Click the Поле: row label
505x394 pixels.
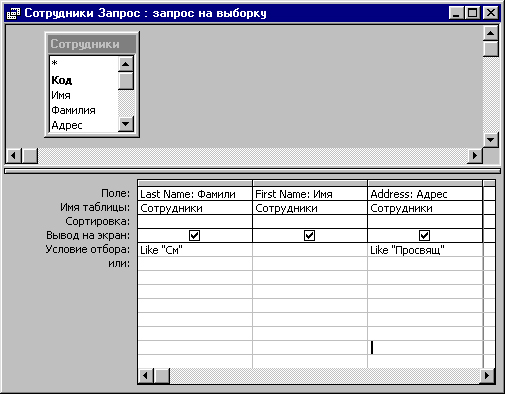[x=116, y=193]
